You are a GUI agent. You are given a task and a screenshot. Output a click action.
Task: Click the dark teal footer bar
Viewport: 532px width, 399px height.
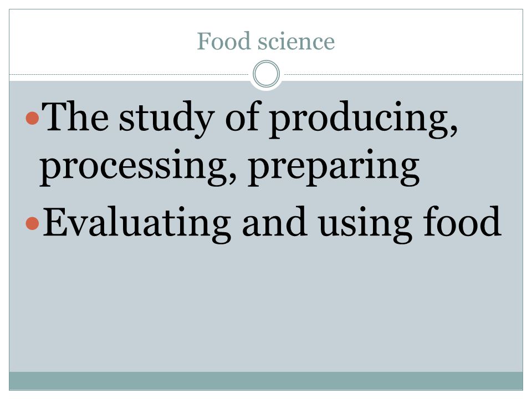click(266, 381)
